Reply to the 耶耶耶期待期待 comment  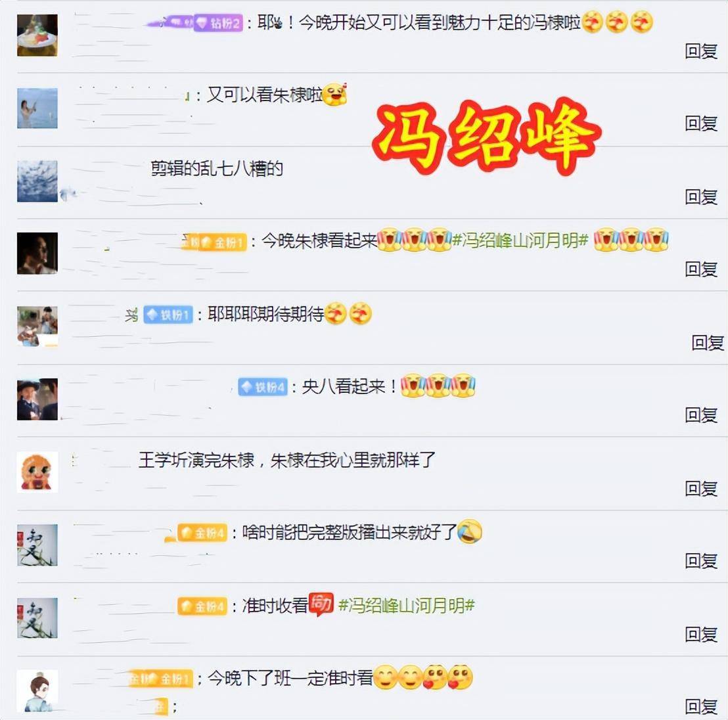click(708, 343)
